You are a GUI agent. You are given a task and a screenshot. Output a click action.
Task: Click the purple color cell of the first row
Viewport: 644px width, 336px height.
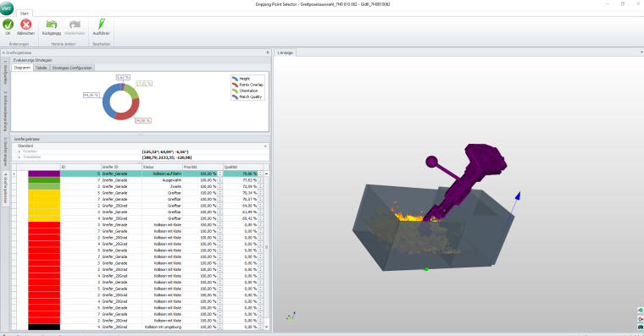[x=44, y=174]
